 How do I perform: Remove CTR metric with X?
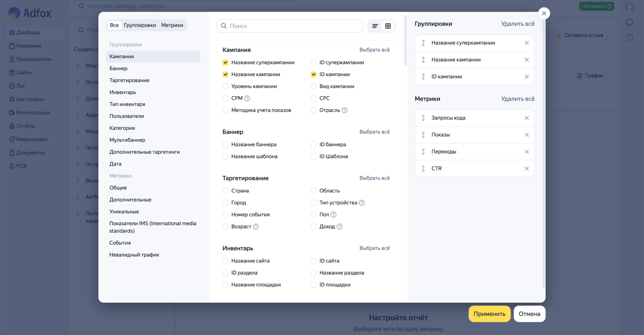[x=527, y=168]
